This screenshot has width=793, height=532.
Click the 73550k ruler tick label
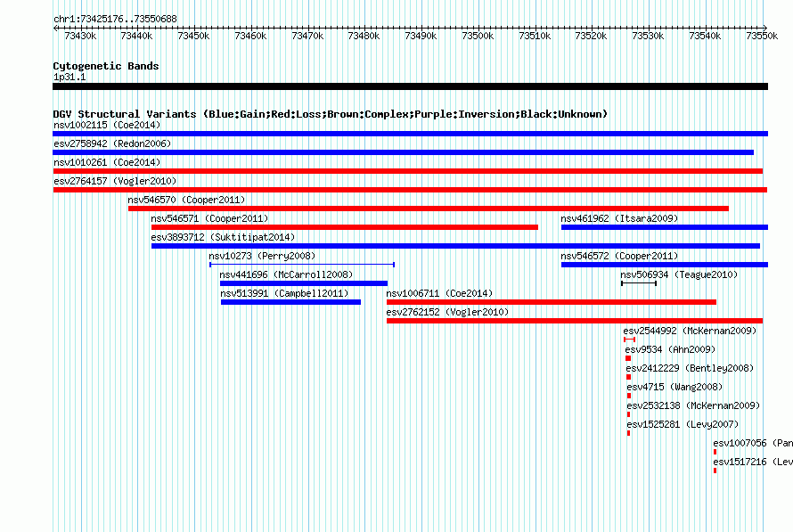point(762,36)
